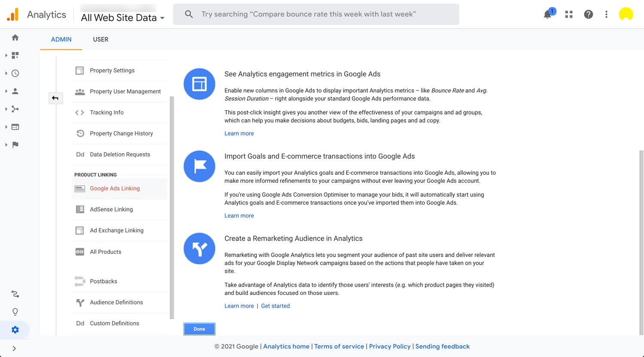Click the Tracking Info code brackets icon
644x357 pixels.
[80, 112]
